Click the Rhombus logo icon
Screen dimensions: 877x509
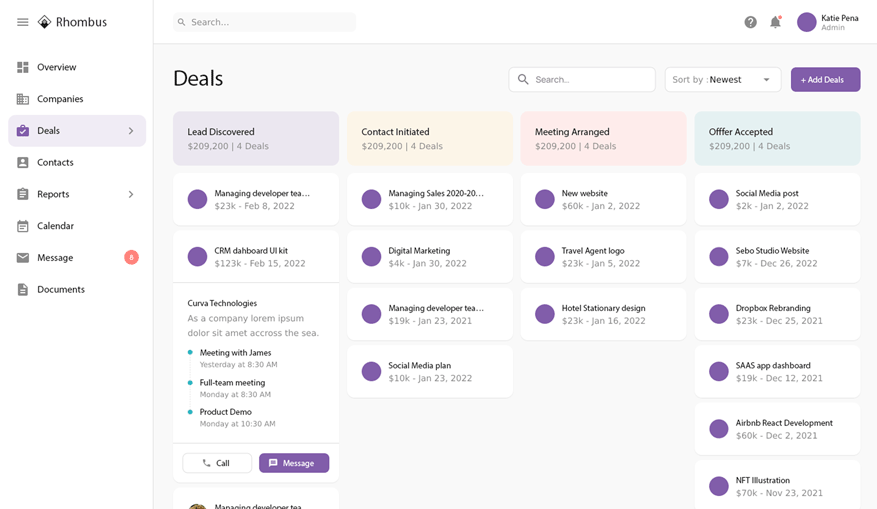pos(44,22)
